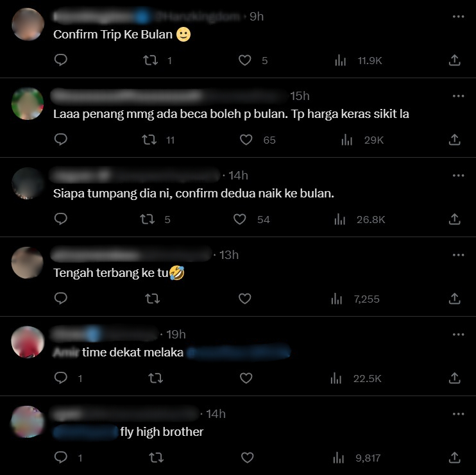Share the "Laaa penang mmg ada beca" tweet
The image size is (476, 475).
454,140
